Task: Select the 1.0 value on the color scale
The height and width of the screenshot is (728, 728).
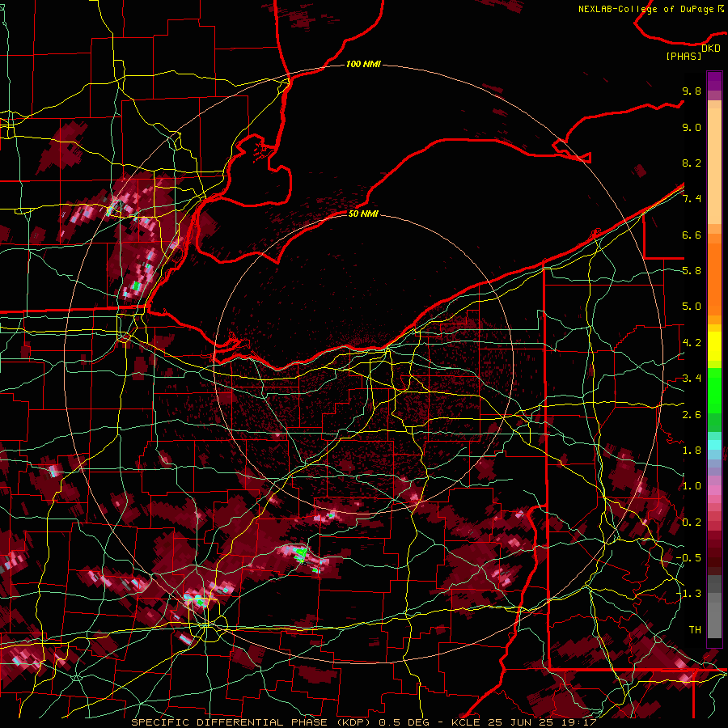Action: coord(692,486)
